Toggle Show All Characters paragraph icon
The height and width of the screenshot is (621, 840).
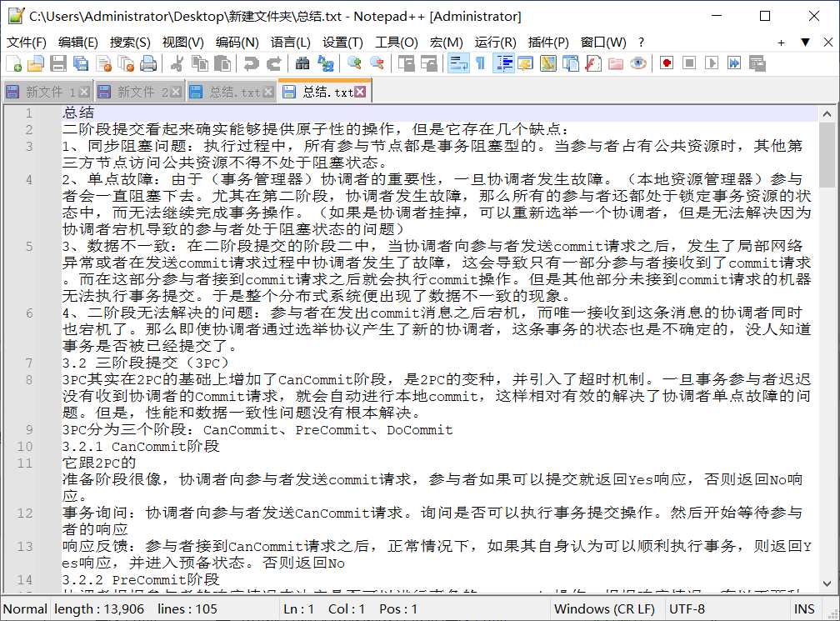(x=479, y=63)
